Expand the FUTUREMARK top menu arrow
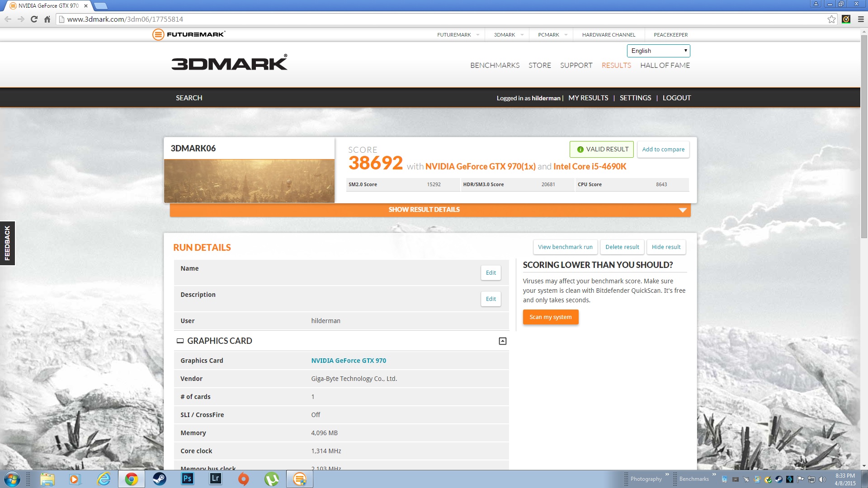 [x=477, y=35]
